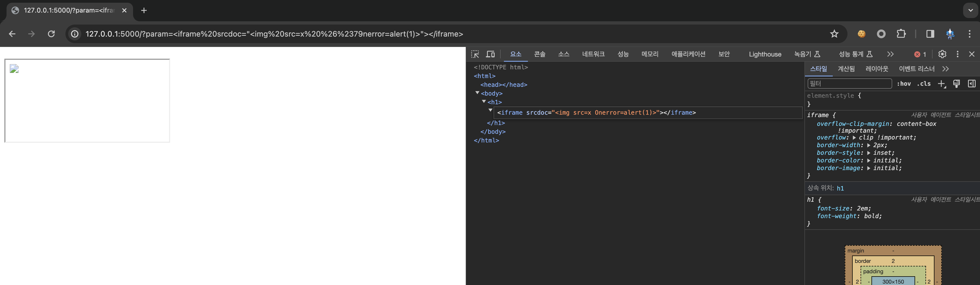Viewport: 980px width, 285px height.
Task: Reload the current page
Action: coord(51,34)
